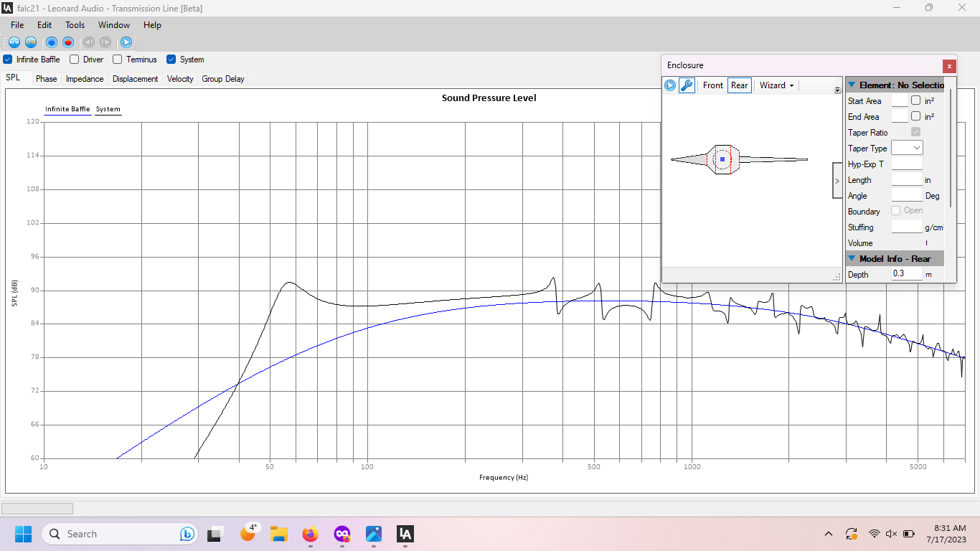Close the Enclosure window
Image resolution: width=980 pixels, height=551 pixels.
[x=949, y=66]
